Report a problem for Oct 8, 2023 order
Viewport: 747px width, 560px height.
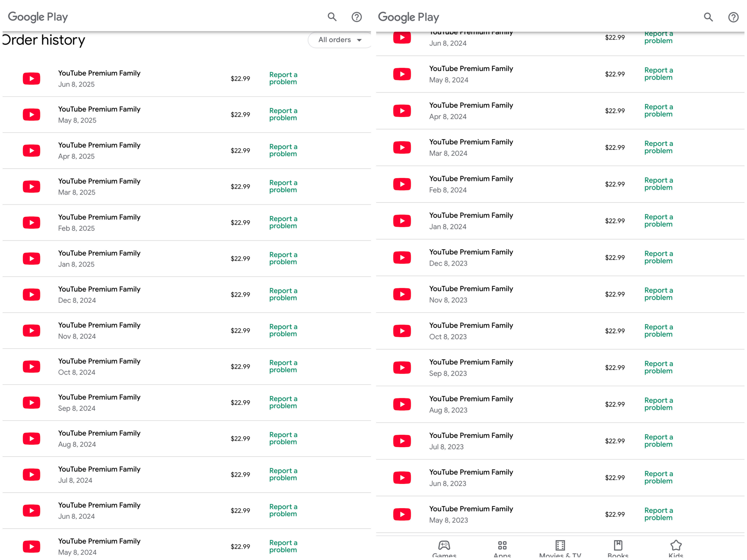click(658, 331)
